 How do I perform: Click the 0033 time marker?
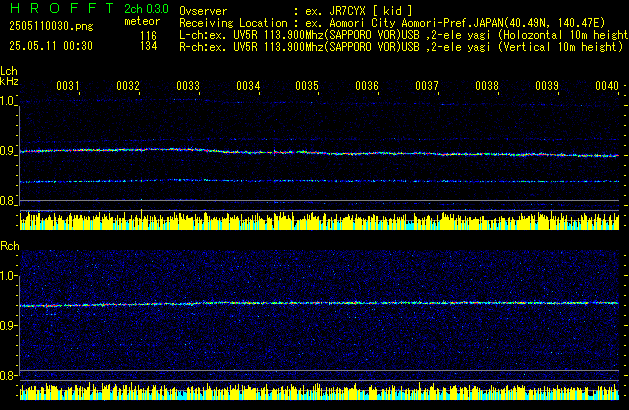click(188, 86)
